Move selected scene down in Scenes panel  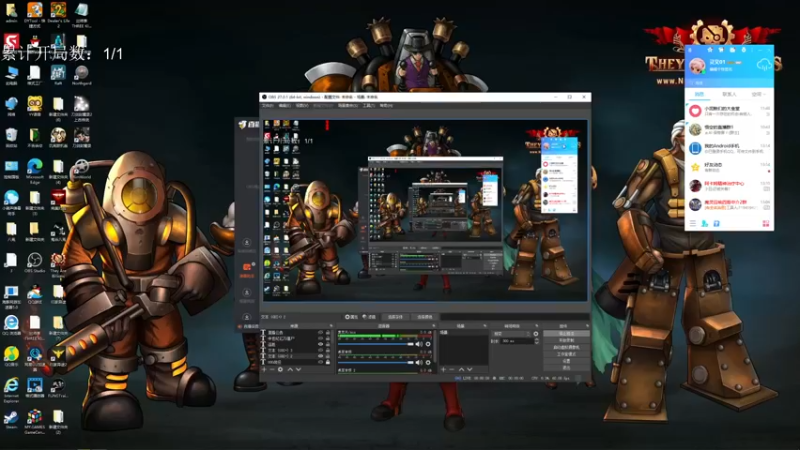click(x=469, y=369)
